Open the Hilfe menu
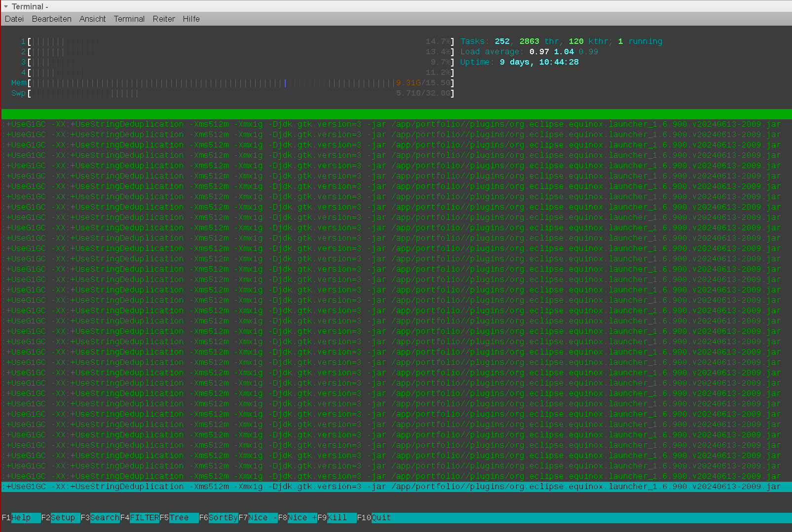This screenshot has width=792, height=532. click(191, 19)
